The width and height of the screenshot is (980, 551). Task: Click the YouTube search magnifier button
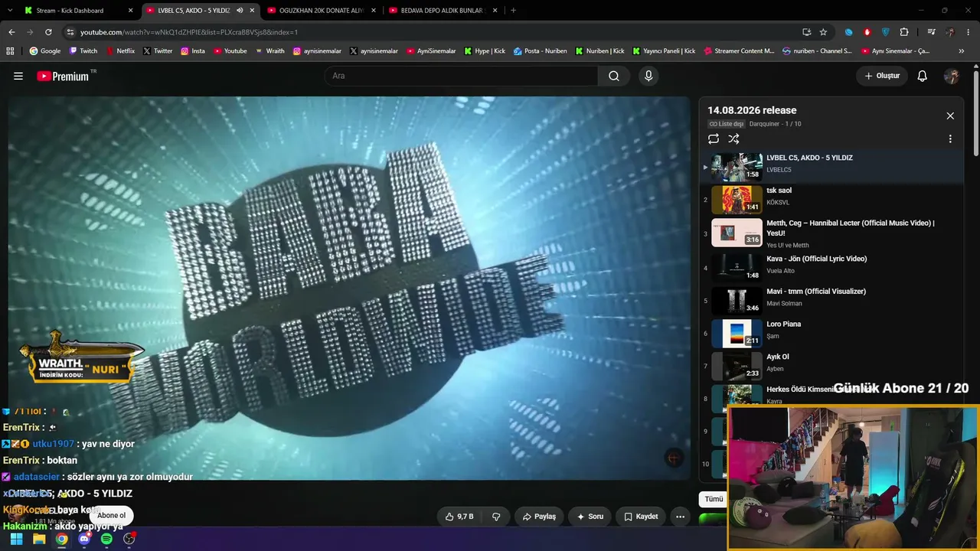point(614,76)
